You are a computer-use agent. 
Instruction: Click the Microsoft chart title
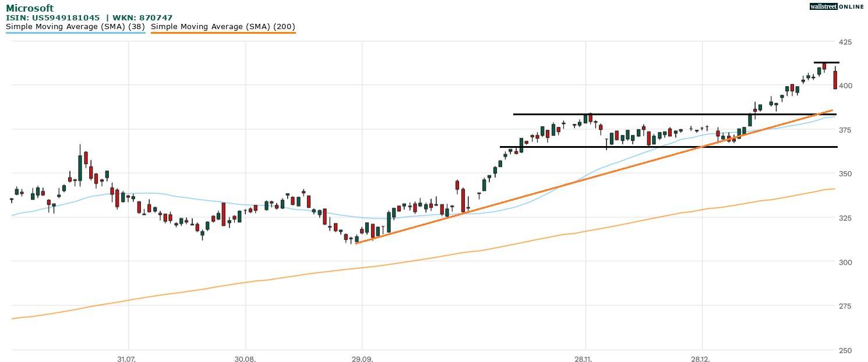coord(30,8)
